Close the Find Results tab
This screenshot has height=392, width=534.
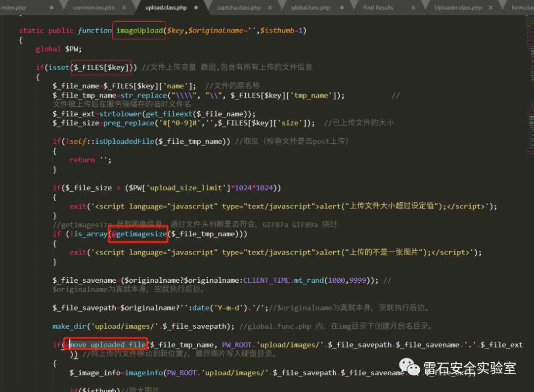click(x=413, y=7)
